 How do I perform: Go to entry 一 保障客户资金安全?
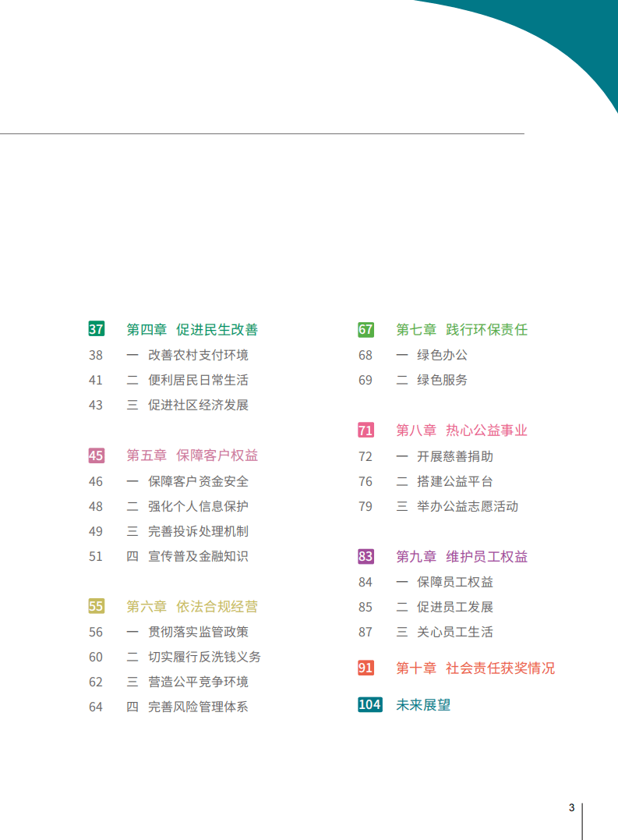pos(187,481)
